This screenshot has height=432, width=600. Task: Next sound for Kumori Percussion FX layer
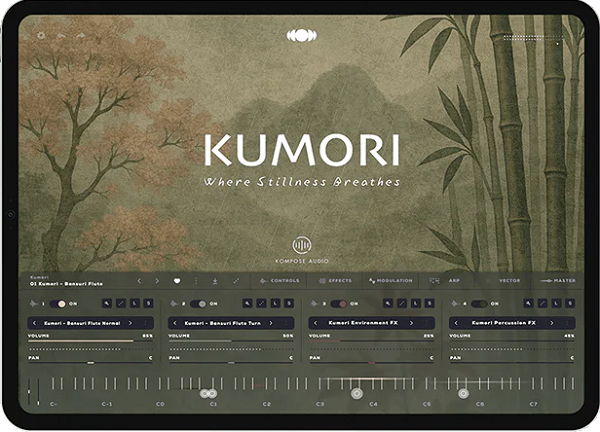(x=552, y=323)
